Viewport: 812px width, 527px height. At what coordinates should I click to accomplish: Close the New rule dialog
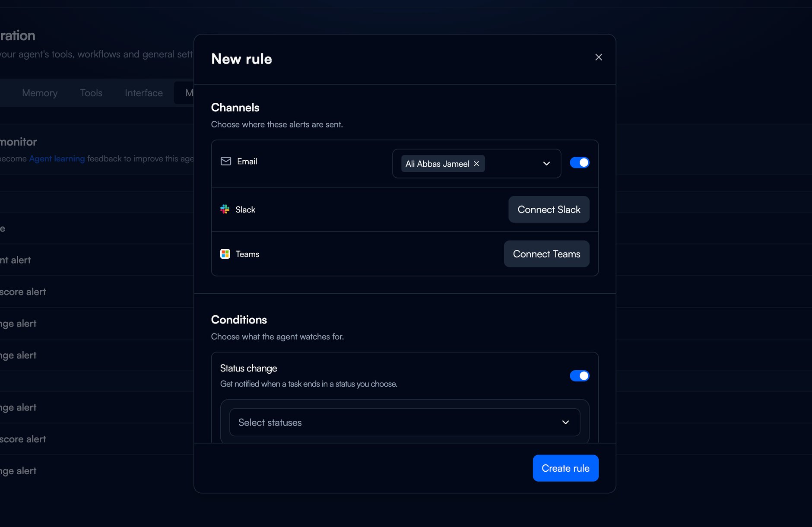[x=598, y=57]
